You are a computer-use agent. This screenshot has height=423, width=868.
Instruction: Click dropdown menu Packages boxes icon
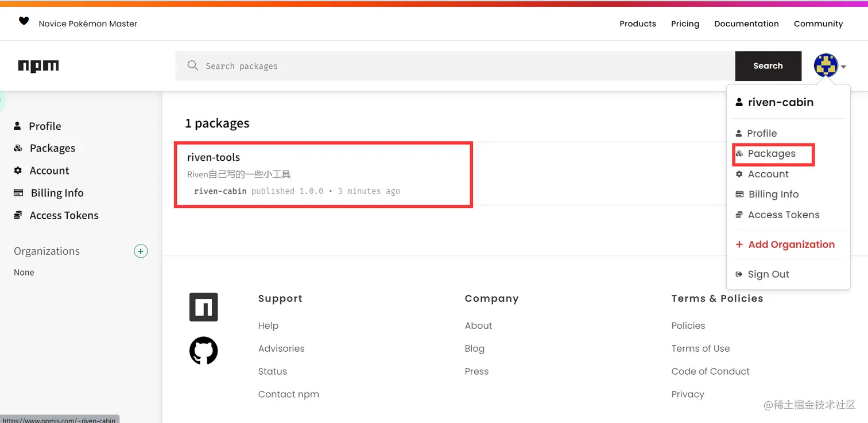(x=739, y=153)
